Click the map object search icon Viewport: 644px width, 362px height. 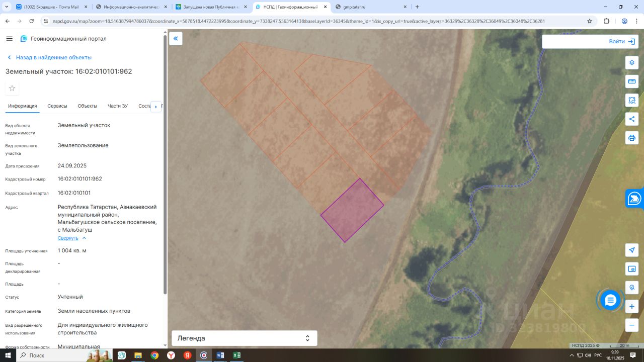tap(632, 288)
